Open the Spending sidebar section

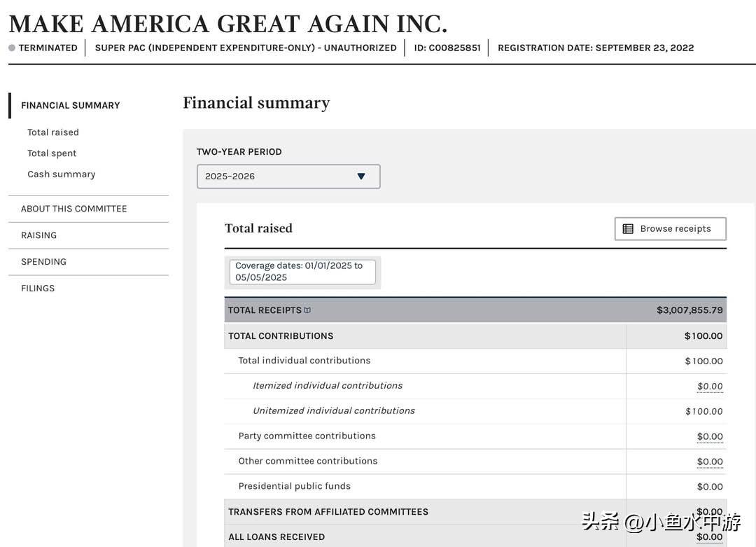[43, 262]
